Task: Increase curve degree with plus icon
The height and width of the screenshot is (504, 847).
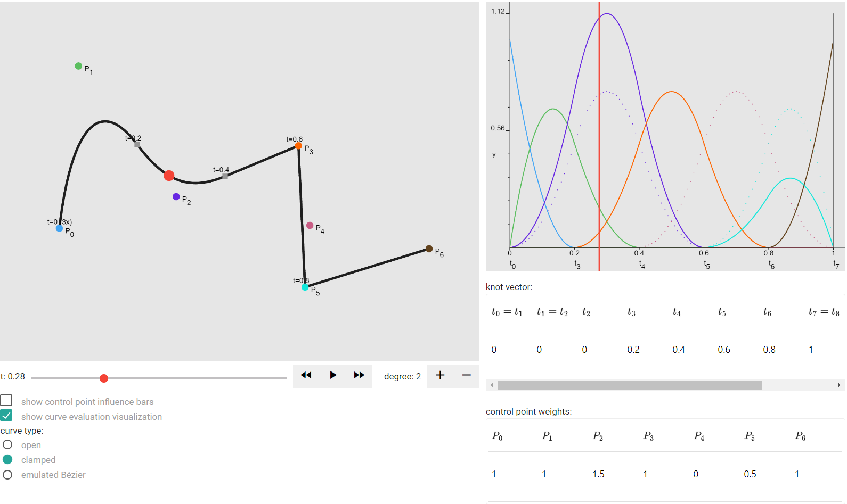Action: pos(440,375)
